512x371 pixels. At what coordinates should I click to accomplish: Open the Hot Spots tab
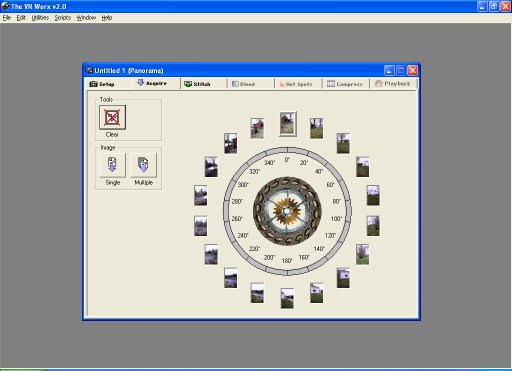tap(296, 84)
